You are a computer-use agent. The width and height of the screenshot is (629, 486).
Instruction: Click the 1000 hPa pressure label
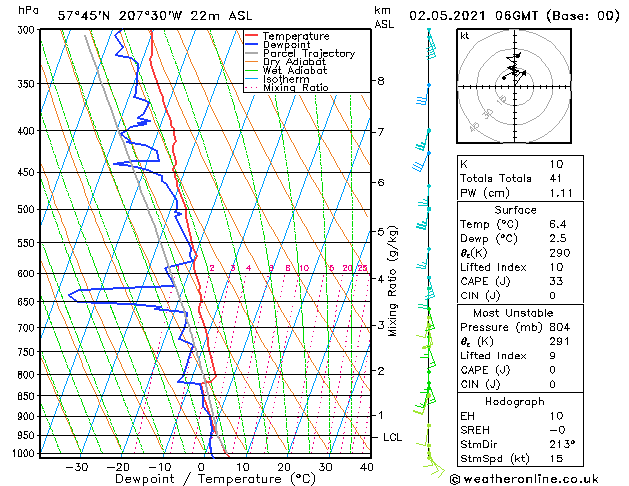click(25, 454)
